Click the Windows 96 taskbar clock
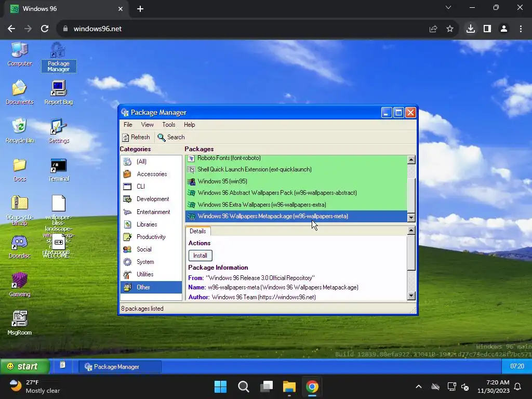Viewport: 532px width, 399px height. click(x=517, y=366)
